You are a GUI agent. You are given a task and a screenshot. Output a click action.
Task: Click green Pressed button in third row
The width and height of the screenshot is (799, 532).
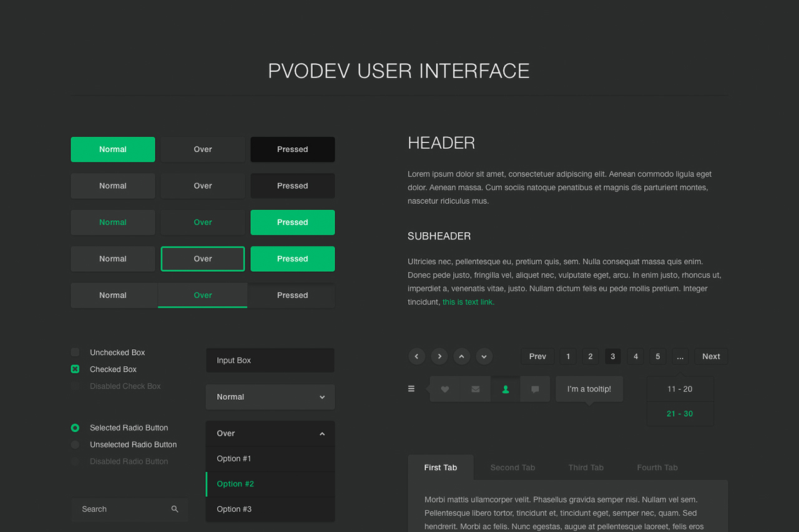click(293, 222)
